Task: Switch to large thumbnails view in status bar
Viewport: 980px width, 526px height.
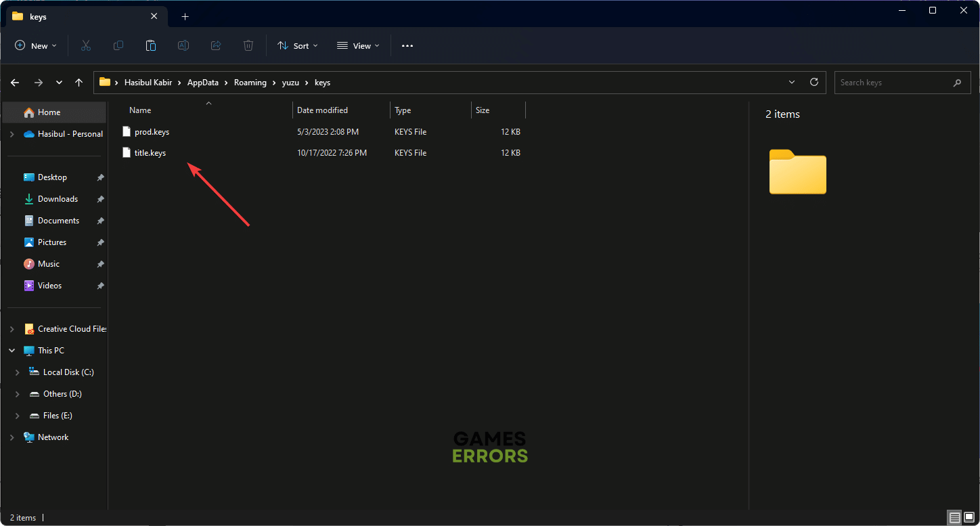Action: (x=969, y=518)
